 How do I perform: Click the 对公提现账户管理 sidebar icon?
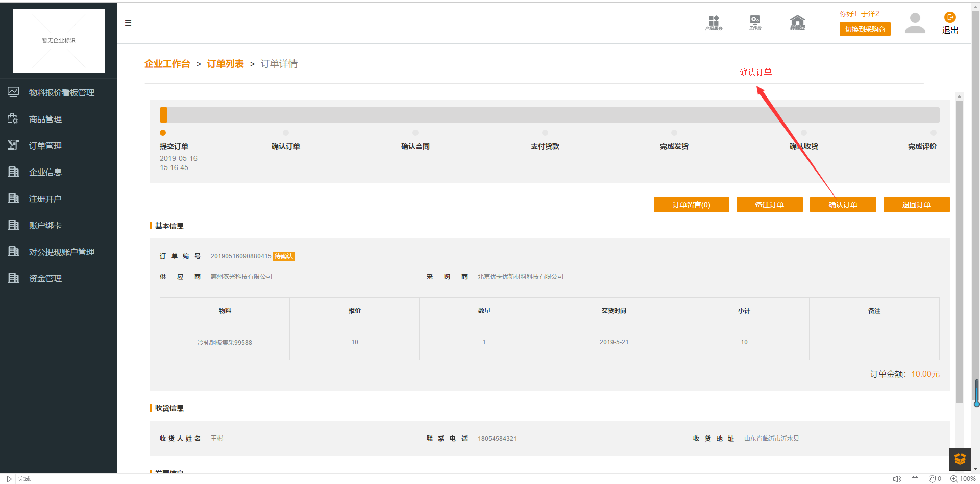13,251
